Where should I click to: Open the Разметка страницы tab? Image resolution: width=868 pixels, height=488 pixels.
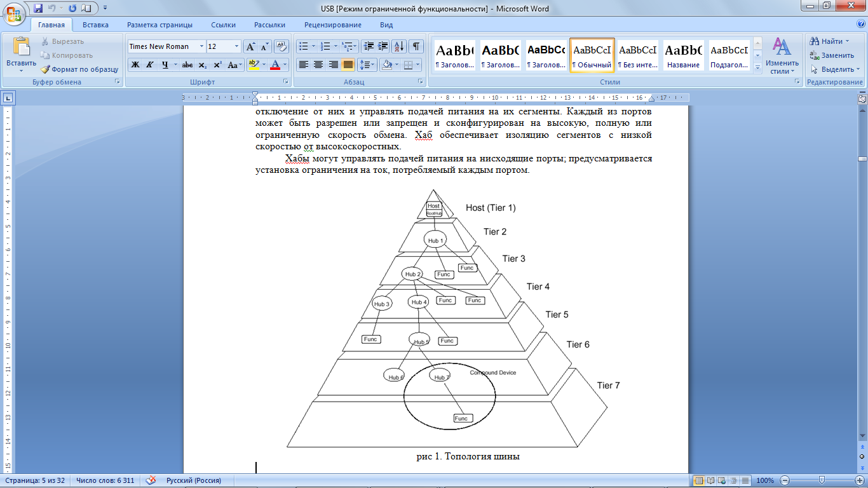[159, 25]
